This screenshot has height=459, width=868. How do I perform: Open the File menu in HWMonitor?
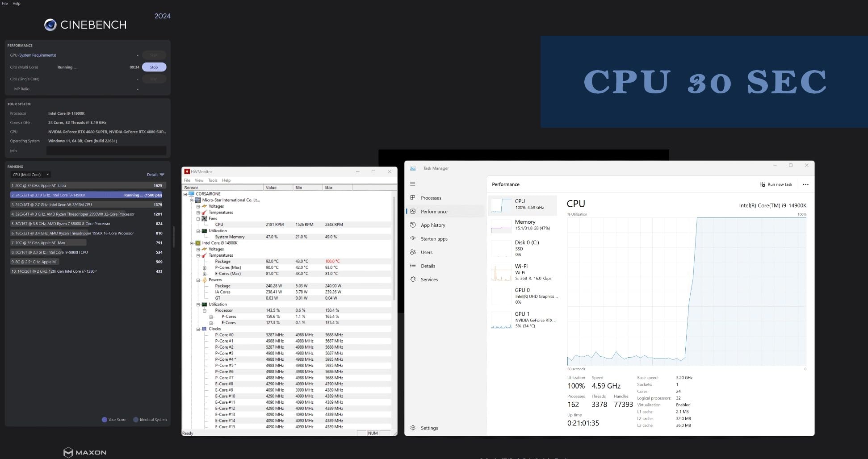[187, 180]
